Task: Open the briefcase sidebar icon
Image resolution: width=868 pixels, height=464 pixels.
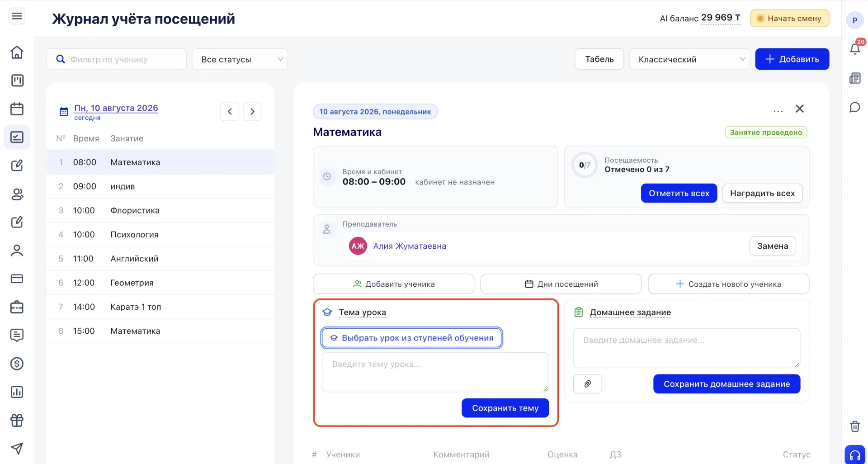Action: click(x=17, y=307)
